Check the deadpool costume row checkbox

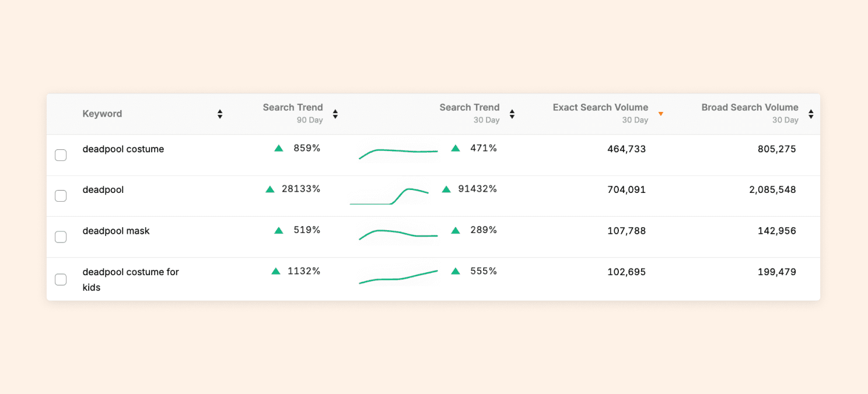click(x=61, y=155)
